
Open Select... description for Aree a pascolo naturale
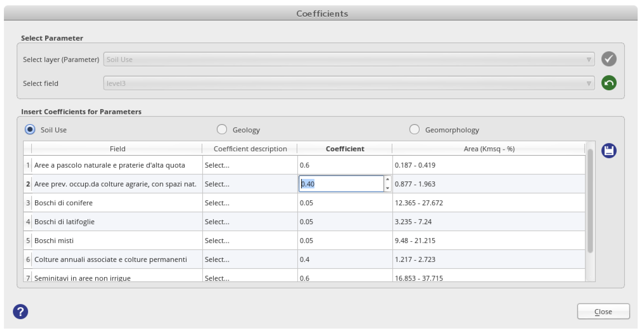tap(250, 165)
